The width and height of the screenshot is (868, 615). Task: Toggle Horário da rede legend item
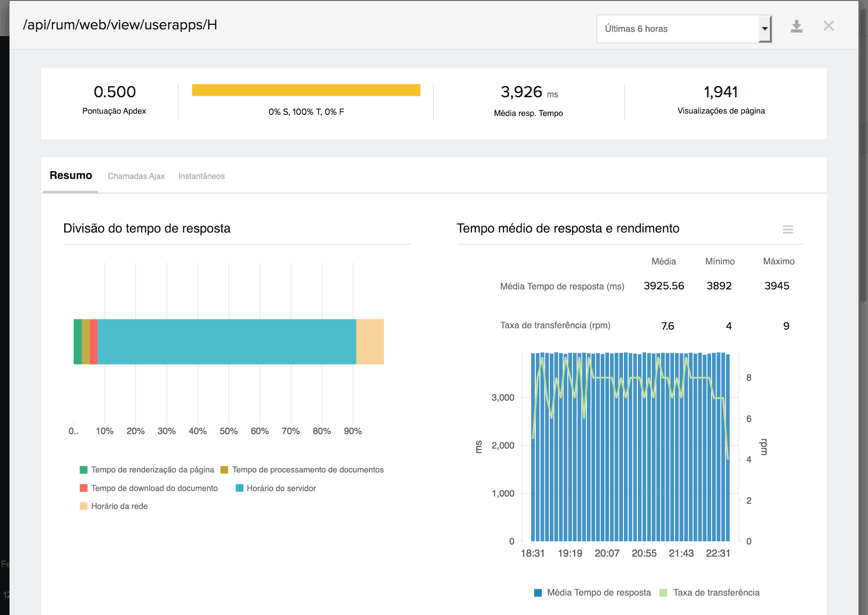click(x=119, y=506)
